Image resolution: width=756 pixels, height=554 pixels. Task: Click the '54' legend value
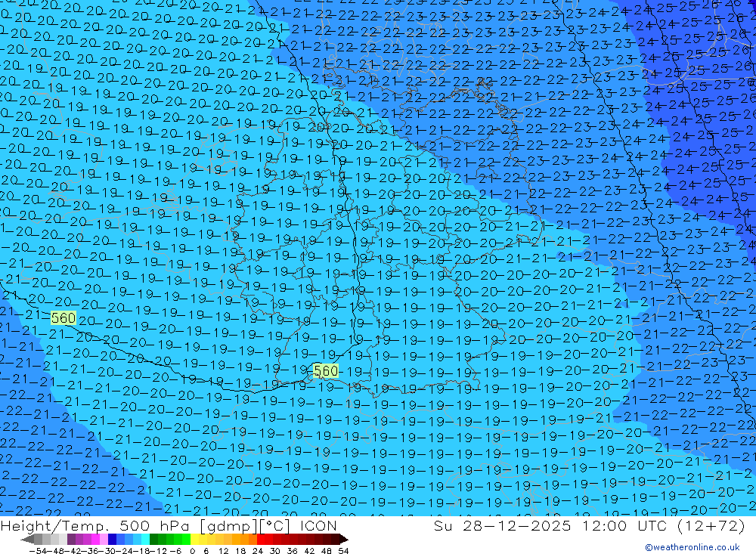pos(343,551)
